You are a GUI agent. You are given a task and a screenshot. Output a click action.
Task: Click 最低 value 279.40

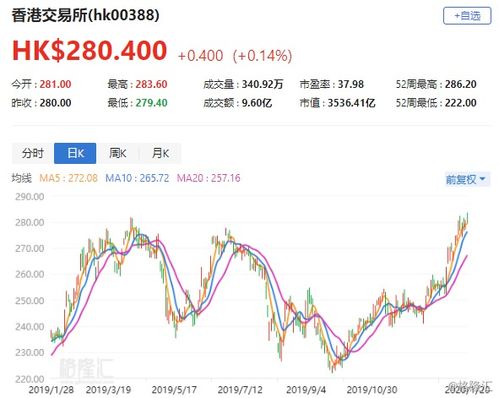pos(151,103)
